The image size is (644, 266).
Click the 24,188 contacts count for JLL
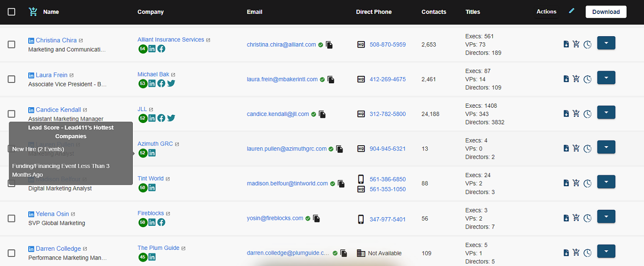[x=430, y=114]
